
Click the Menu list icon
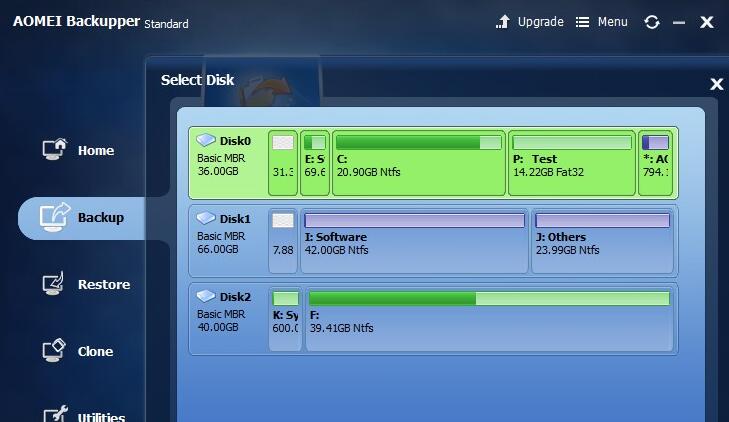(582, 22)
